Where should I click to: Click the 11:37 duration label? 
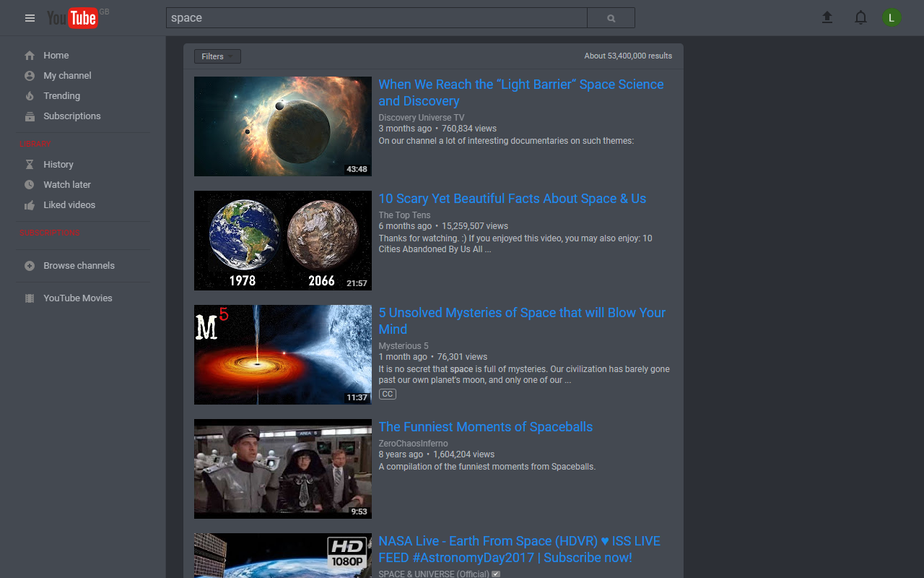pyautogui.click(x=357, y=397)
